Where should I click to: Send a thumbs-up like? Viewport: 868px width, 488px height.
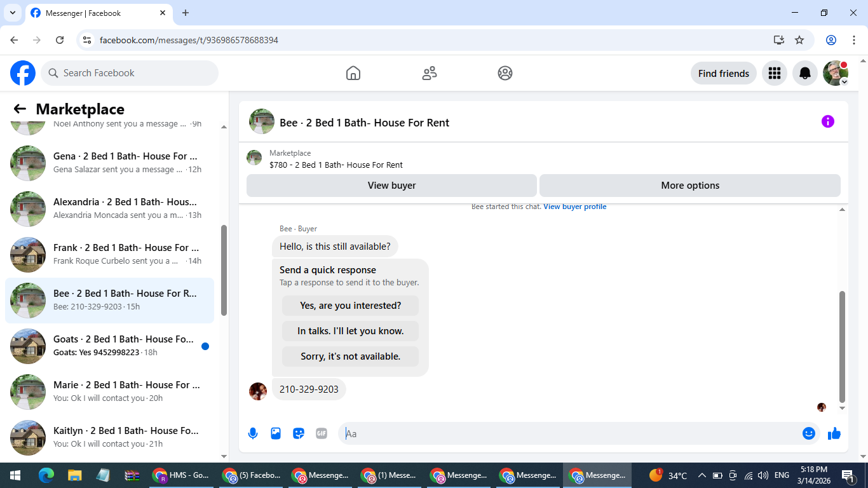click(834, 433)
